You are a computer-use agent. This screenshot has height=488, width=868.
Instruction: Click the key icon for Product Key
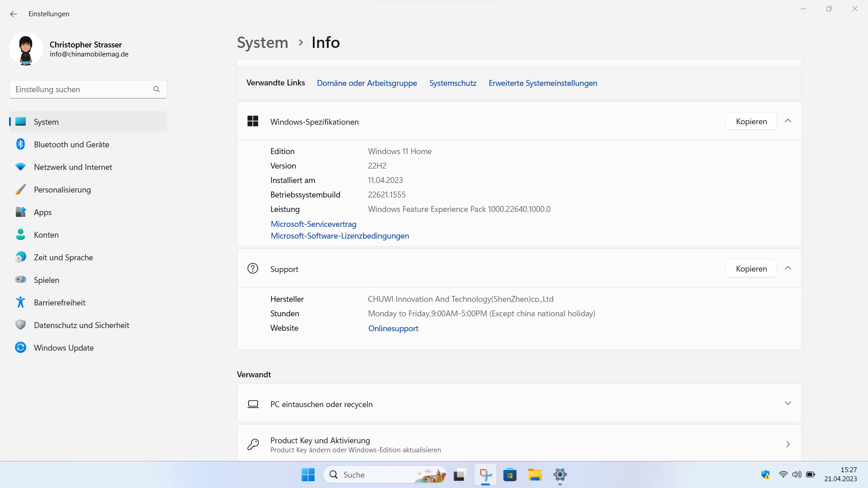point(253,444)
